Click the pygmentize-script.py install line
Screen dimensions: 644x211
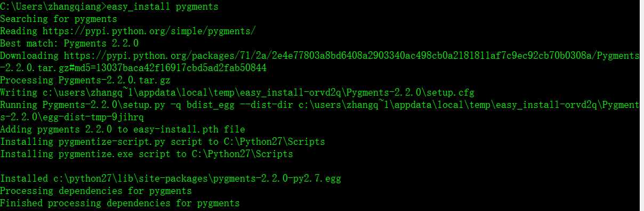pos(162,142)
